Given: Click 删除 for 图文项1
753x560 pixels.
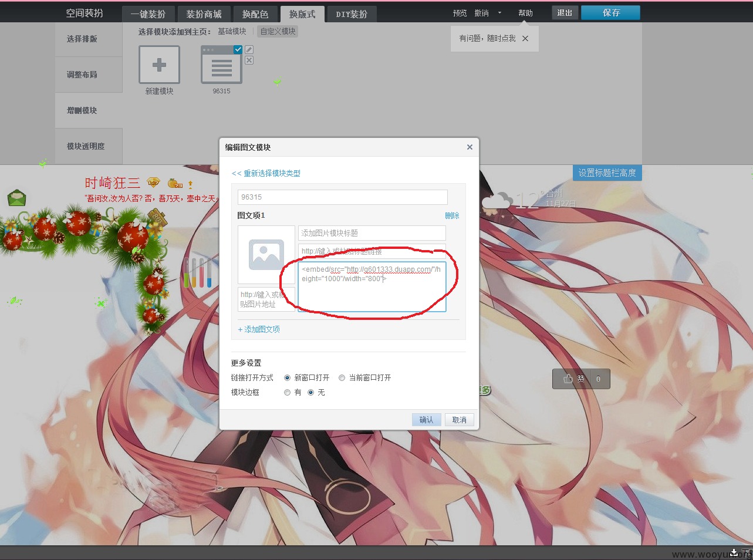Looking at the screenshot, I should point(452,215).
